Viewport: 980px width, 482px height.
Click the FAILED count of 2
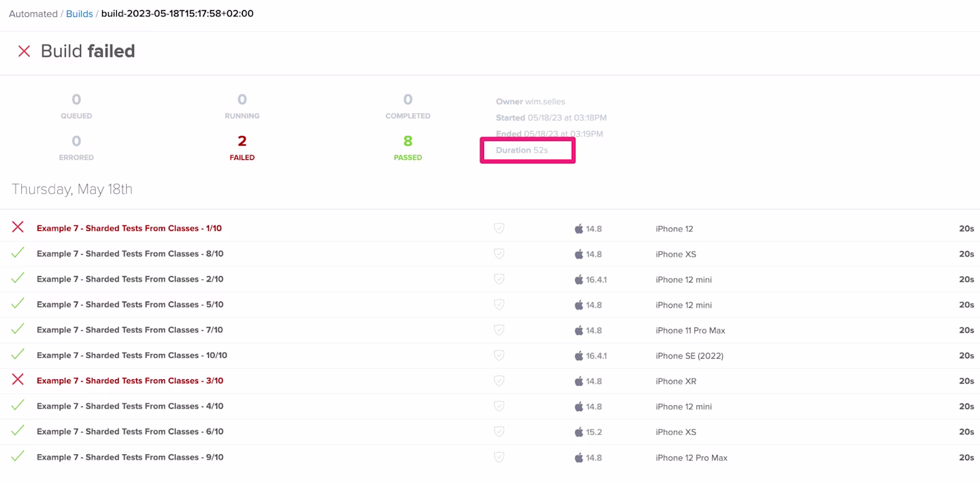[242, 141]
